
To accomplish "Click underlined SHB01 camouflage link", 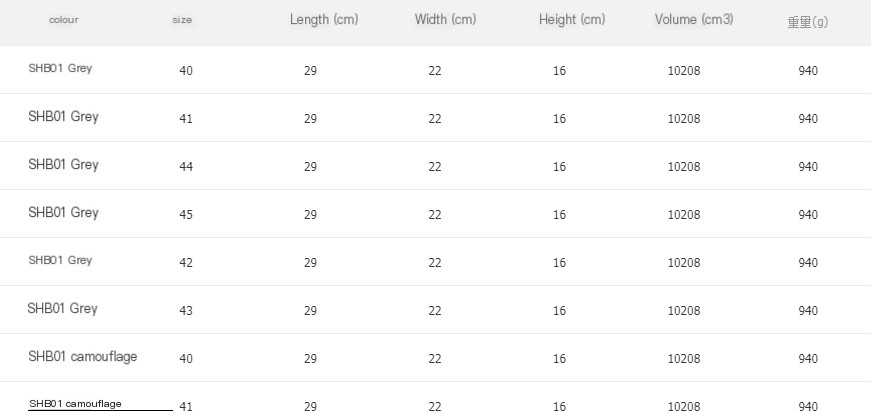I will 75,404.
